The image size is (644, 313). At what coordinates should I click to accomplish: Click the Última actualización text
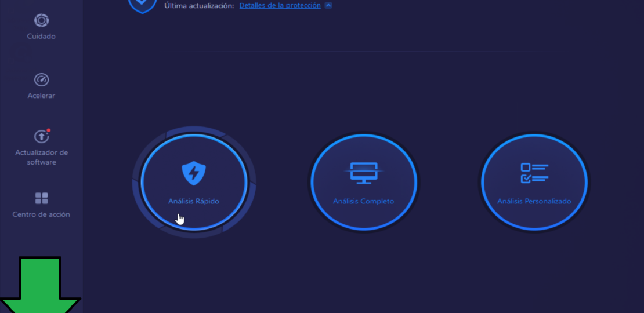pos(199,6)
